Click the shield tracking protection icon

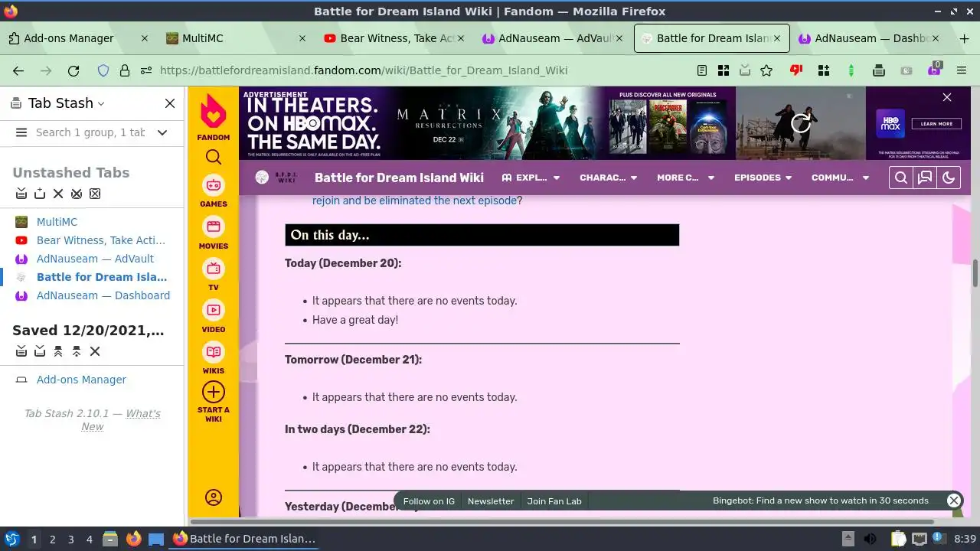[x=103, y=70]
